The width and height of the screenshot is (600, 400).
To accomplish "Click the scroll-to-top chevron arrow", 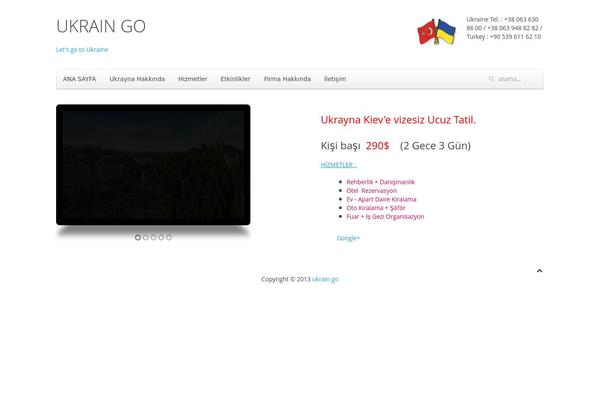I will [x=540, y=271].
